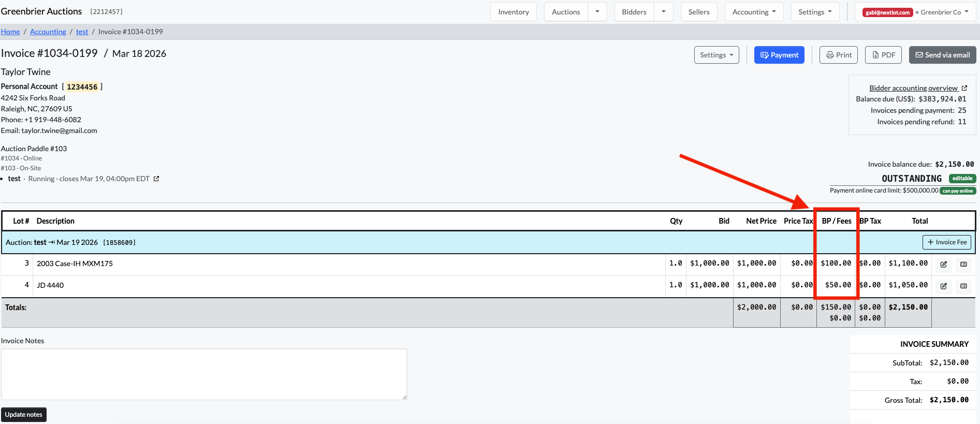Screen dimensions: 980x424
Task: Click the blue Payment button
Action: click(x=779, y=55)
